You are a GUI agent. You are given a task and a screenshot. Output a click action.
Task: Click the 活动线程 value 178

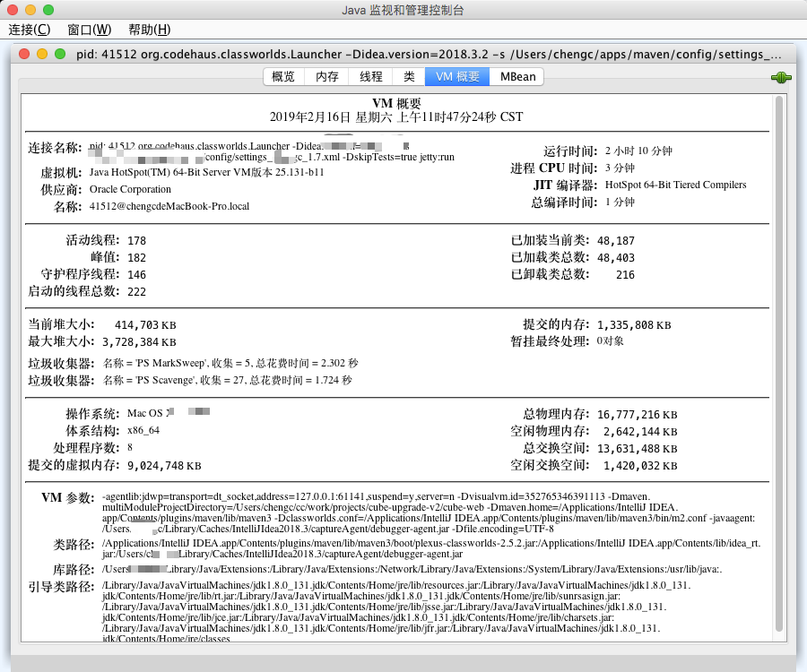[x=137, y=241]
